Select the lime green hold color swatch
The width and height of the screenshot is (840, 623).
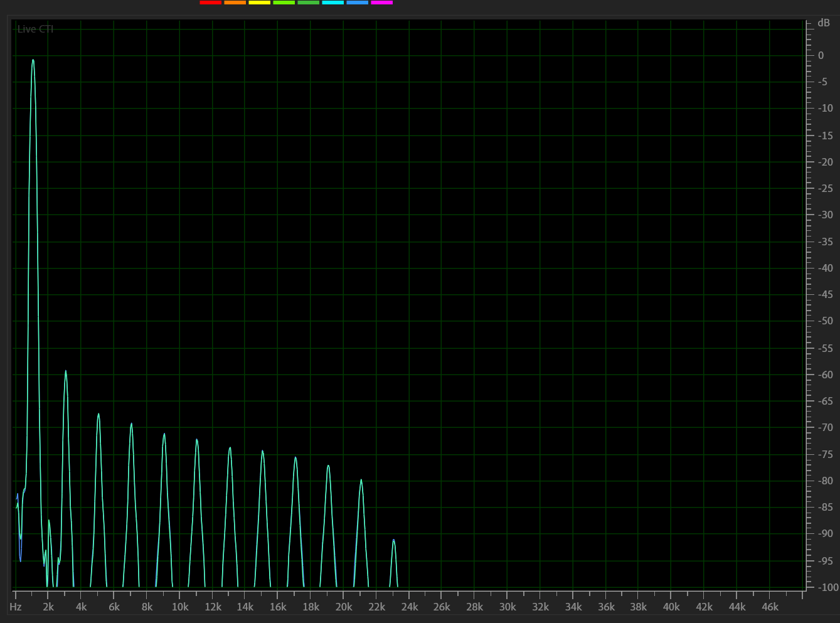[x=284, y=3]
